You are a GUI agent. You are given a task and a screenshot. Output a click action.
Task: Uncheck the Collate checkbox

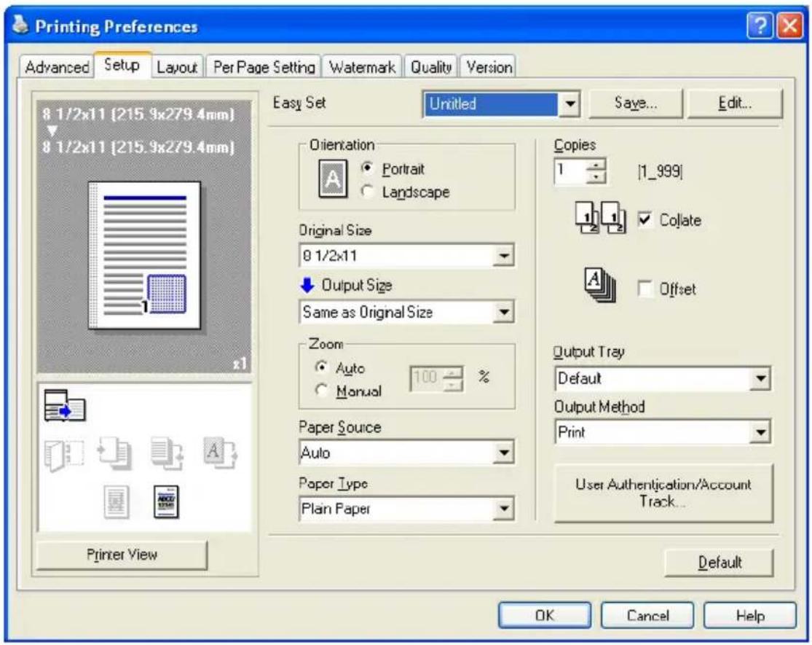coord(645,219)
